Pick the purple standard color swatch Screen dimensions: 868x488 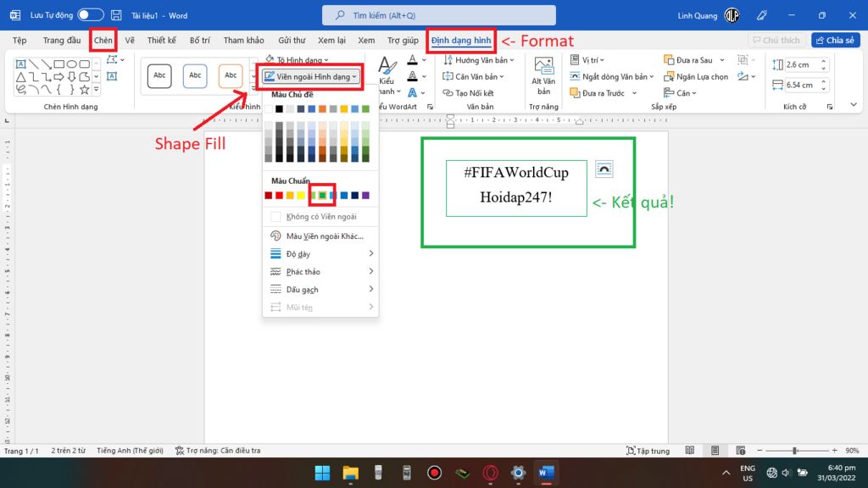coord(365,196)
